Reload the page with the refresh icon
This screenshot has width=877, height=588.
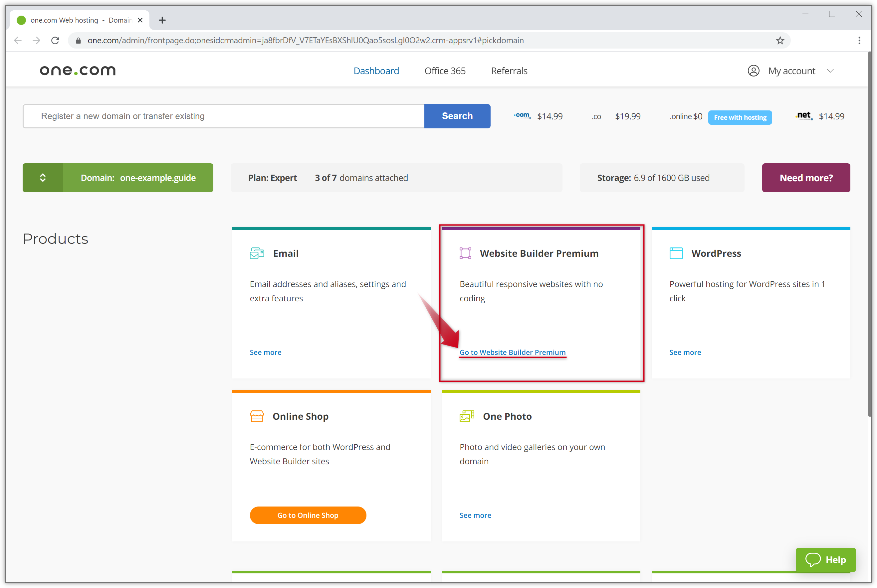click(55, 41)
